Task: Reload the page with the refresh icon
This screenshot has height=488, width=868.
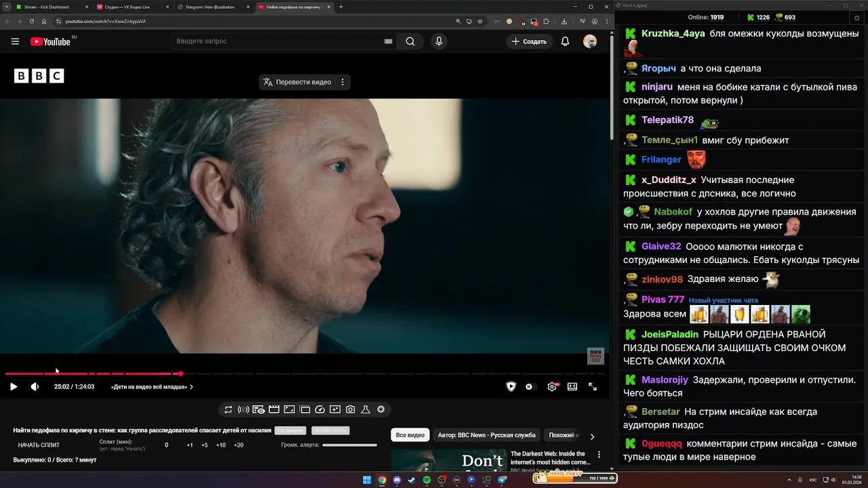Action: [x=31, y=21]
